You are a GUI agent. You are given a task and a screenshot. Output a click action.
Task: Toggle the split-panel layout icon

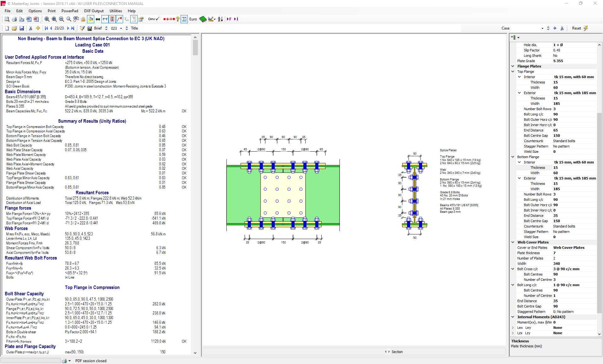click(x=184, y=19)
